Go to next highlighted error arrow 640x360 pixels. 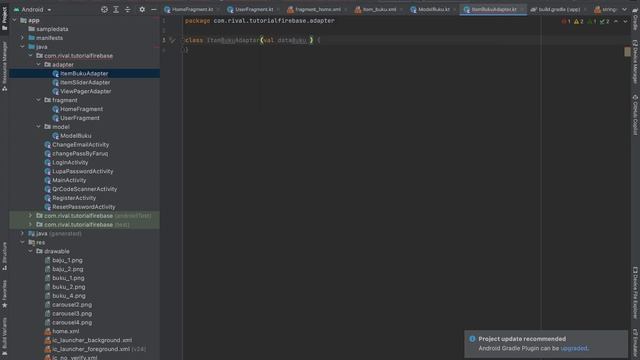click(x=625, y=21)
